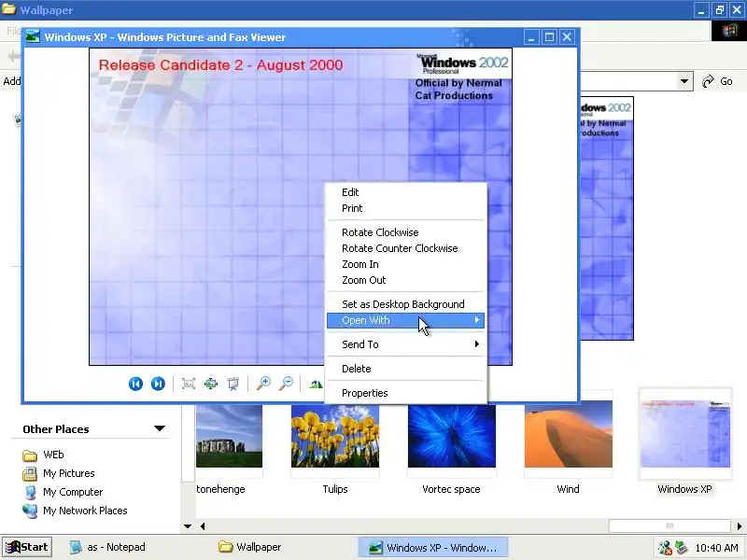Click the horizontal scrollbar left arrow
The image size is (747, 560).
pyautogui.click(x=203, y=526)
